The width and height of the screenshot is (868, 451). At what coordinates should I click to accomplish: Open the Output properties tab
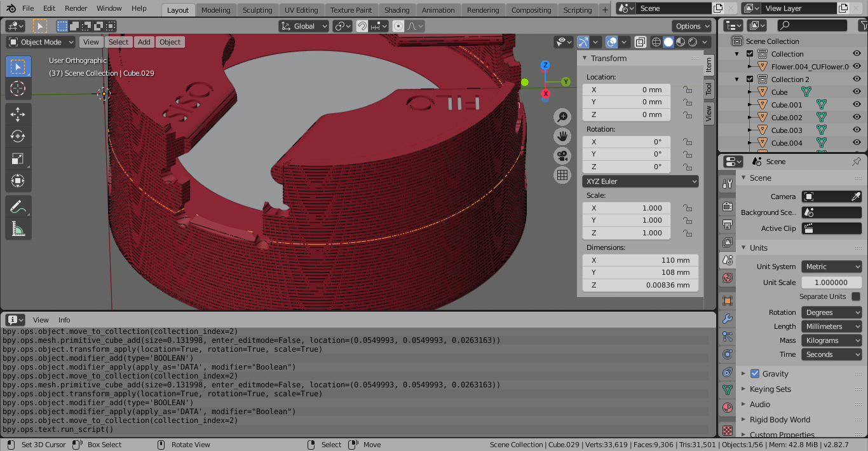click(728, 225)
